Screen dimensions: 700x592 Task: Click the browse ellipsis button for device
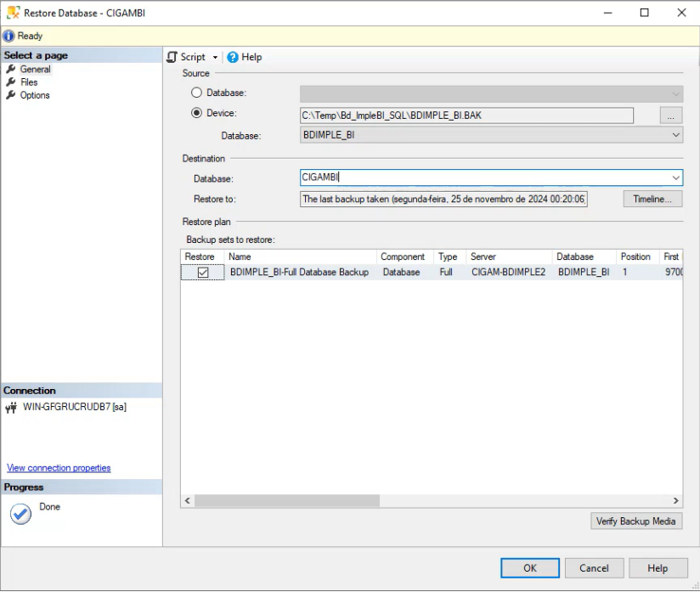(x=670, y=116)
